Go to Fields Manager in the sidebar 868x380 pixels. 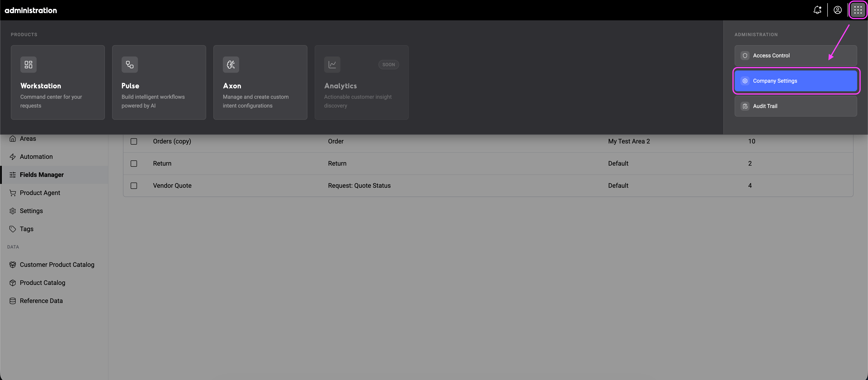pos(54,174)
